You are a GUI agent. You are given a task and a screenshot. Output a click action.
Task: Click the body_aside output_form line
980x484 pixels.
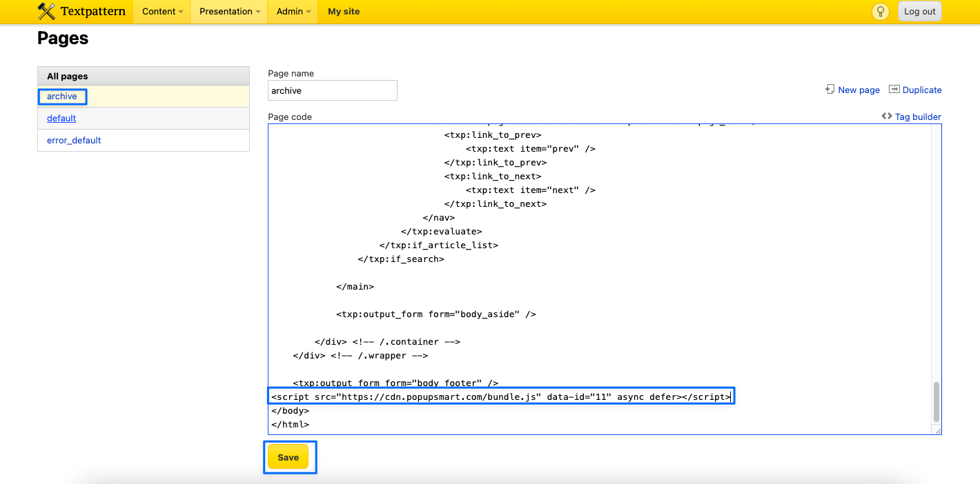click(436, 314)
